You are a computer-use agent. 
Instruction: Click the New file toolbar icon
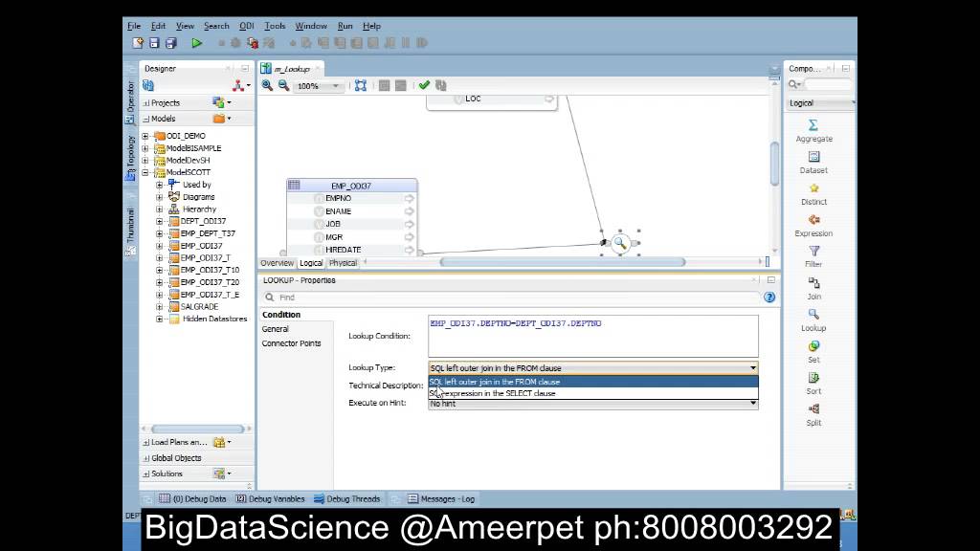point(138,43)
